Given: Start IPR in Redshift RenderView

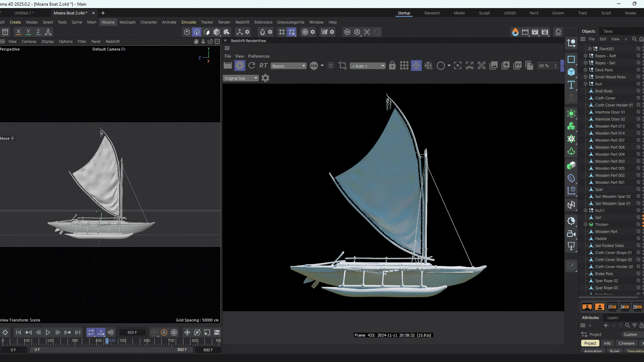Looking at the screenshot, I should pyautogui.click(x=239, y=66).
